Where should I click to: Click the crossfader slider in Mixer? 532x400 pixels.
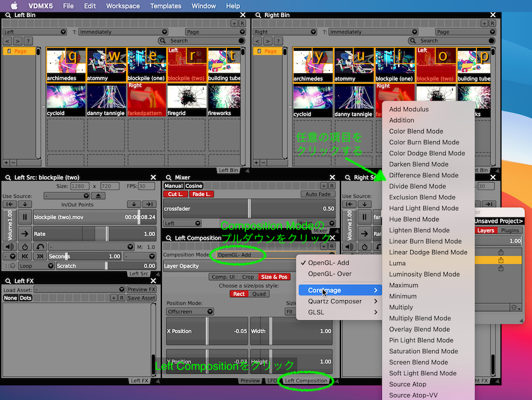249,209
